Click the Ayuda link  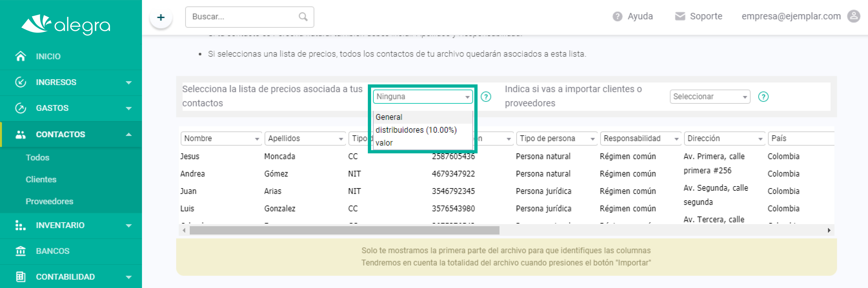640,16
